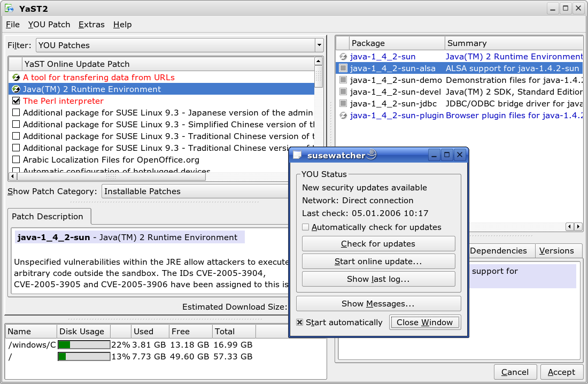588x384 pixels.
Task: Open the File menu
Action: pyautogui.click(x=13, y=25)
